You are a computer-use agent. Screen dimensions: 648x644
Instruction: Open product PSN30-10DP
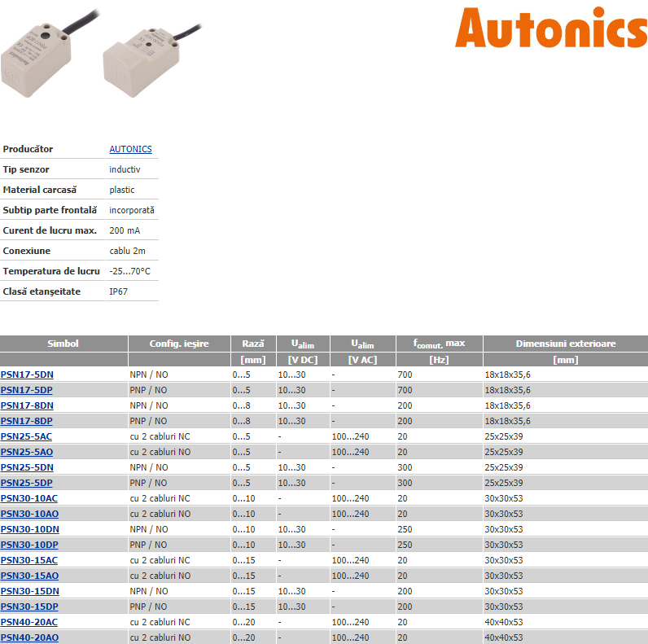(x=29, y=545)
